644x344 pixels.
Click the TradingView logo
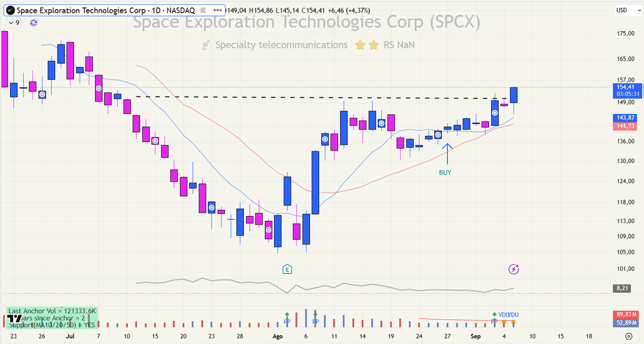[x=14, y=319]
